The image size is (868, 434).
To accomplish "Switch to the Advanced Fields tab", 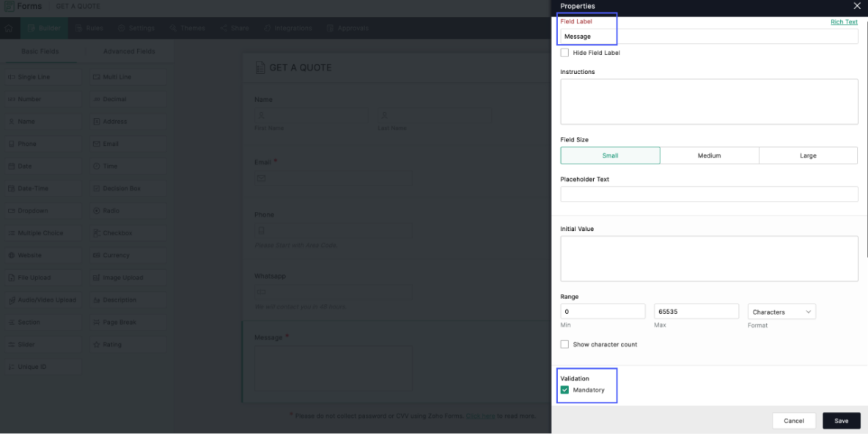I will 129,52.
